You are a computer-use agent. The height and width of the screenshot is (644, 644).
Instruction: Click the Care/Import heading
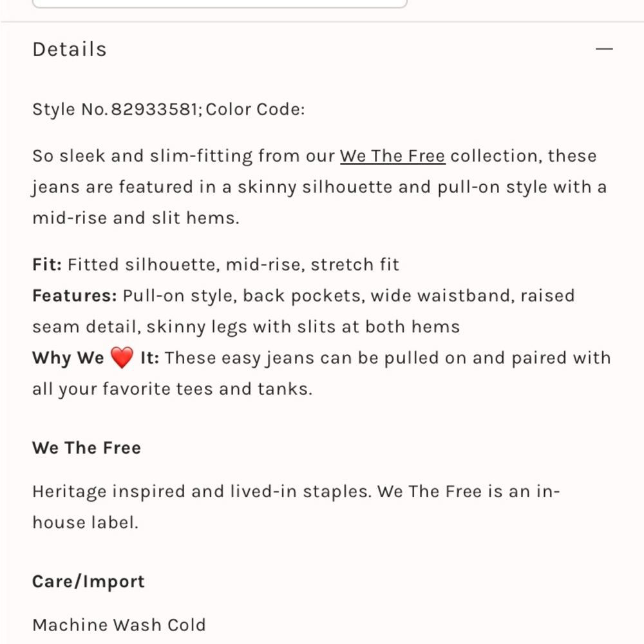pos(89,582)
